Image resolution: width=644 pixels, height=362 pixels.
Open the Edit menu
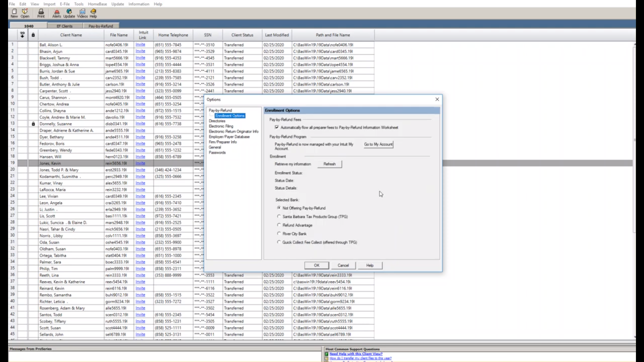point(23,4)
